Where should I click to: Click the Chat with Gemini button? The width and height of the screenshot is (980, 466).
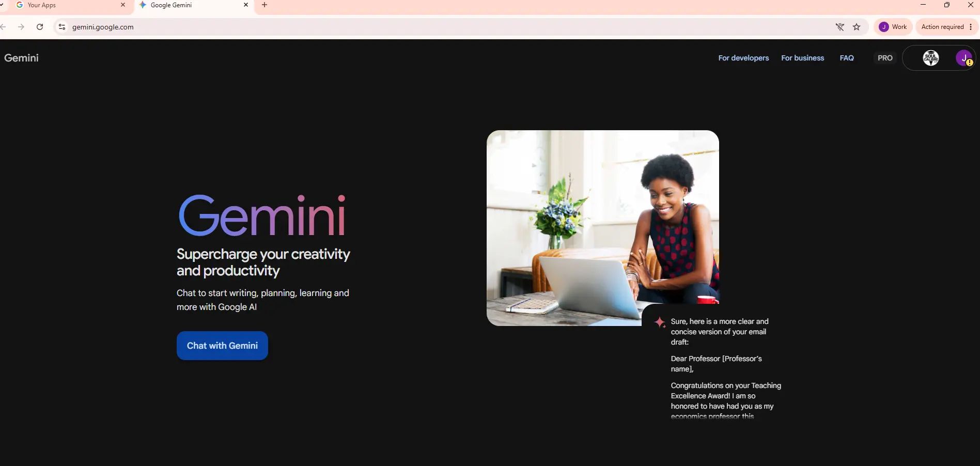(222, 346)
